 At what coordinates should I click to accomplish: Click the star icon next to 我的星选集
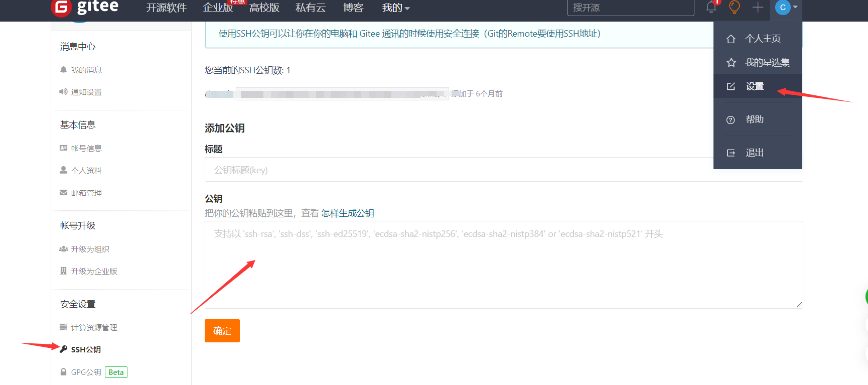tap(731, 63)
